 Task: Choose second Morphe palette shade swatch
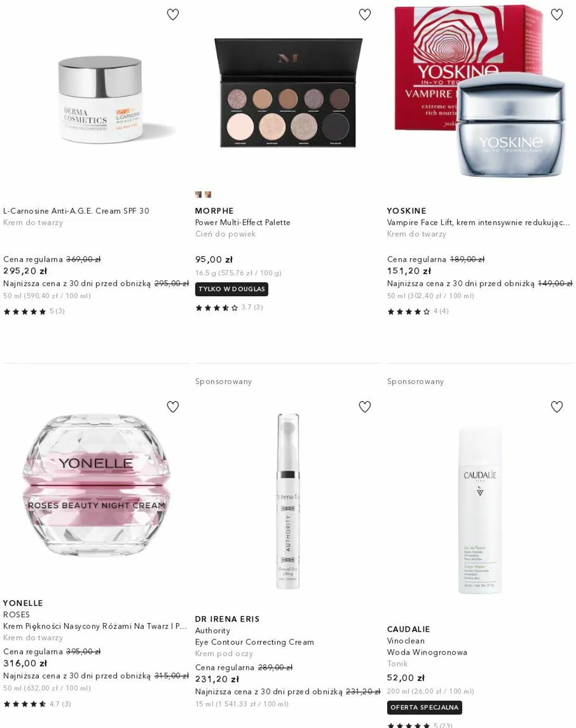point(208,194)
